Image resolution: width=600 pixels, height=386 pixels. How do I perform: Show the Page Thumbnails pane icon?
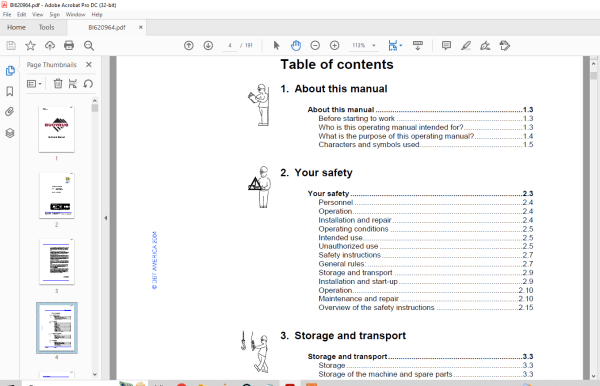click(10, 71)
